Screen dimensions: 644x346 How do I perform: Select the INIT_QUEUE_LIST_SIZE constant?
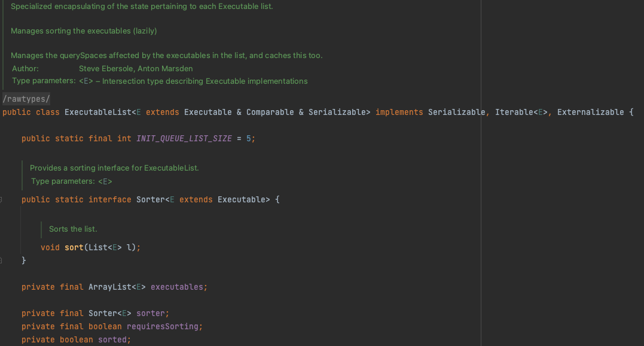point(184,138)
